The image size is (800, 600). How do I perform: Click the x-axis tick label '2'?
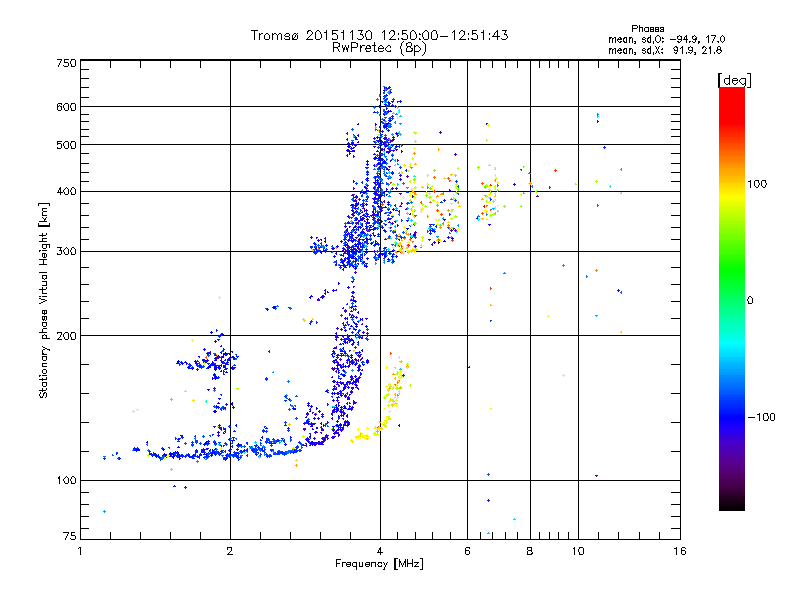[230, 551]
